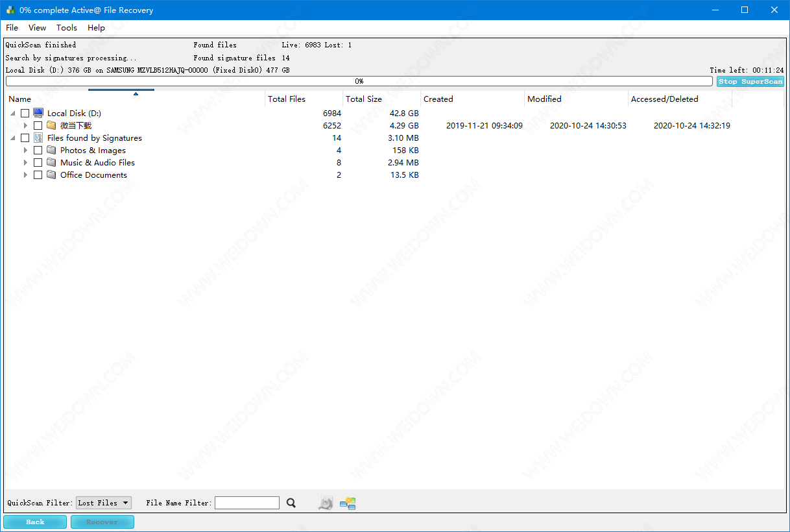790x532 pixels.
Task: Check the Photos & Images checkbox
Action: coord(38,151)
